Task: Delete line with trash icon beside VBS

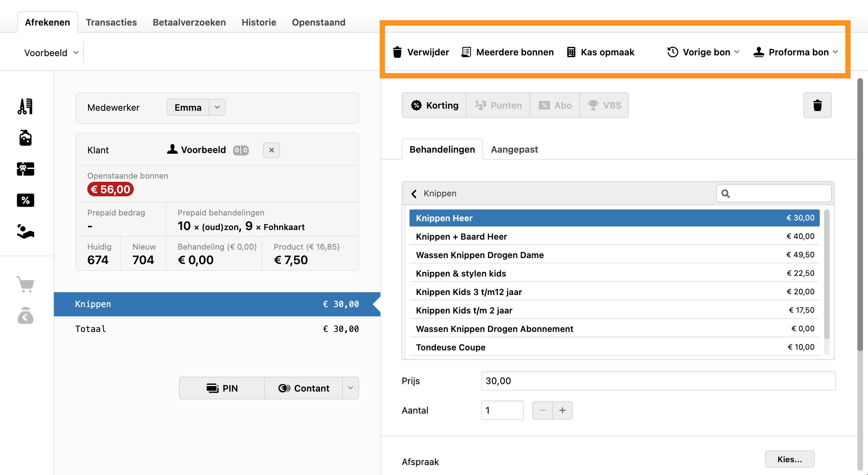Action: tap(817, 105)
